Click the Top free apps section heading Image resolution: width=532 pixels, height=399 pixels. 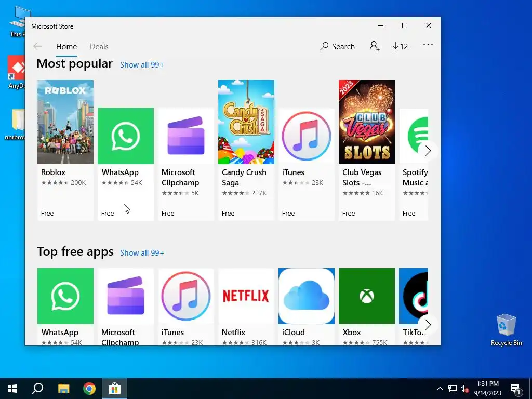[x=75, y=252]
